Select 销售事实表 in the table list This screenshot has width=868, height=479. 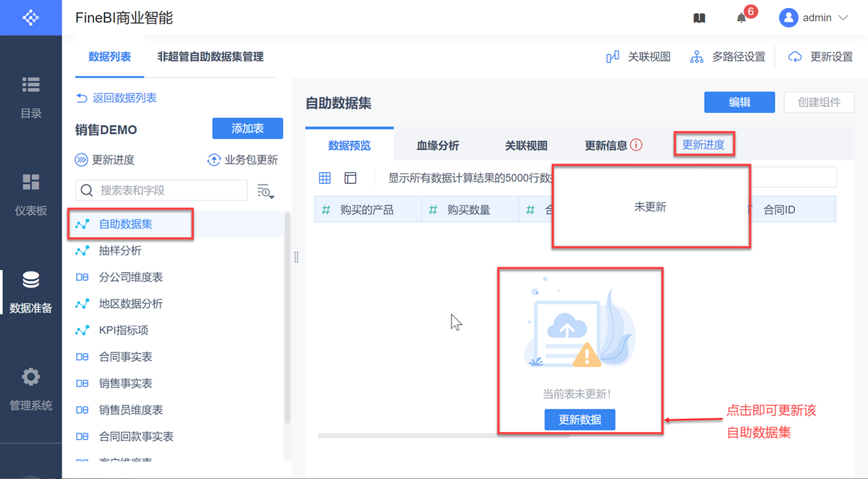(126, 383)
